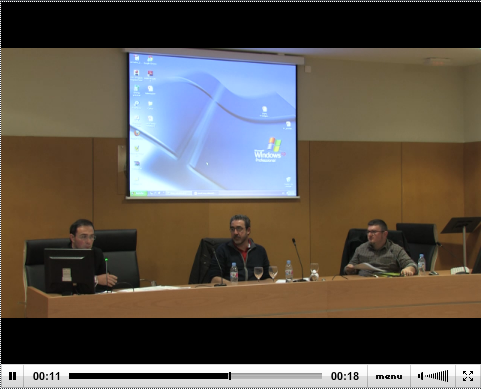Click the Google Chrome icon at projected top-left
The height and width of the screenshot is (389, 481).
(150, 60)
